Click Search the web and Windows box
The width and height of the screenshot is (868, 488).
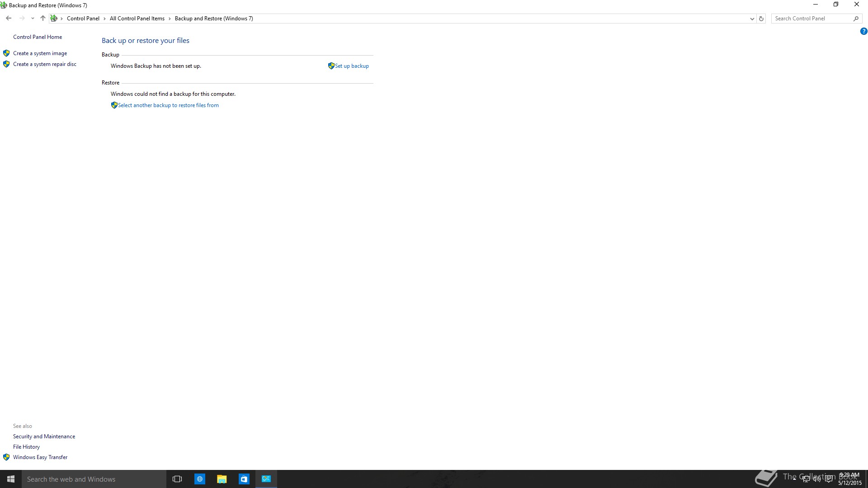point(94,479)
